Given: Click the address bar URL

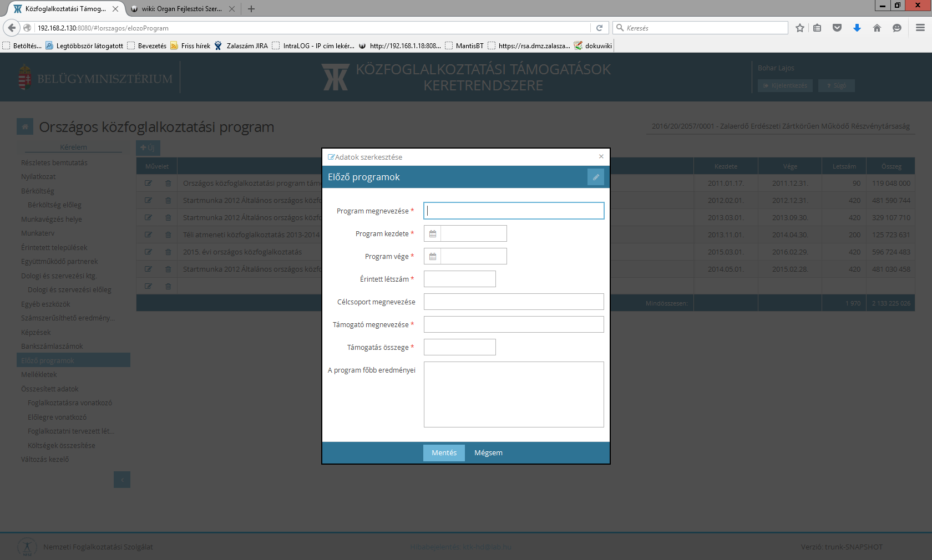Looking at the screenshot, I should click(313, 28).
